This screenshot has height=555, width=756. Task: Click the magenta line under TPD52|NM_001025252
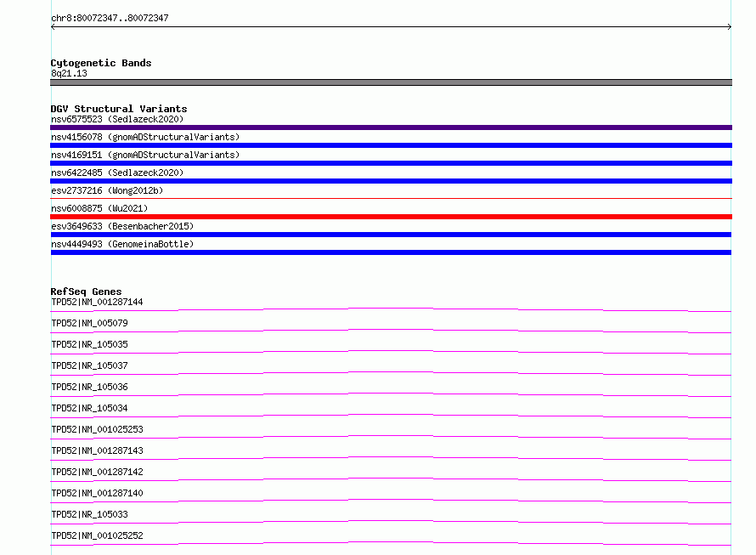pyautogui.click(x=391, y=543)
